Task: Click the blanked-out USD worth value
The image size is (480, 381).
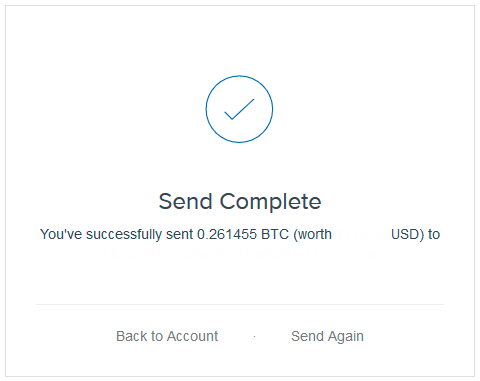Action: (x=361, y=234)
